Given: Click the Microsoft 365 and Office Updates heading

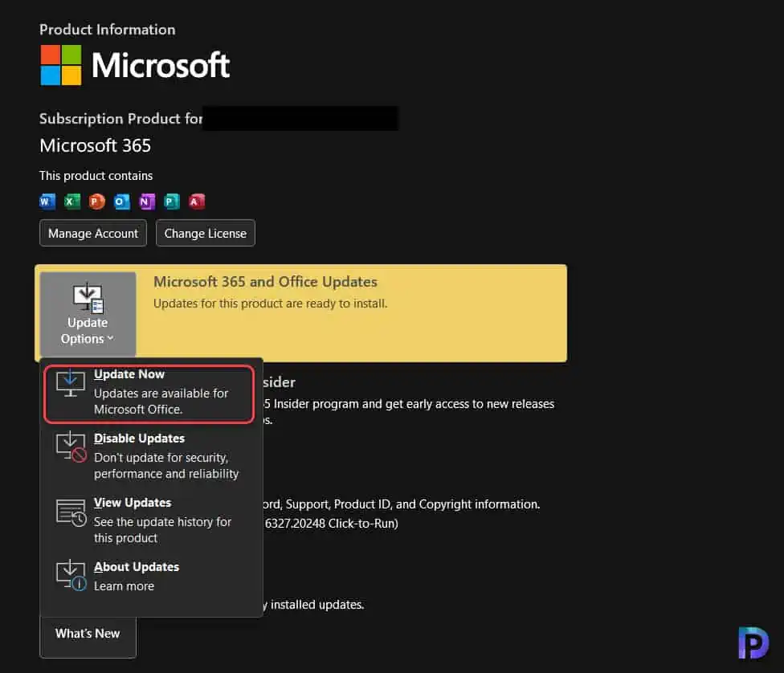Looking at the screenshot, I should [x=265, y=282].
